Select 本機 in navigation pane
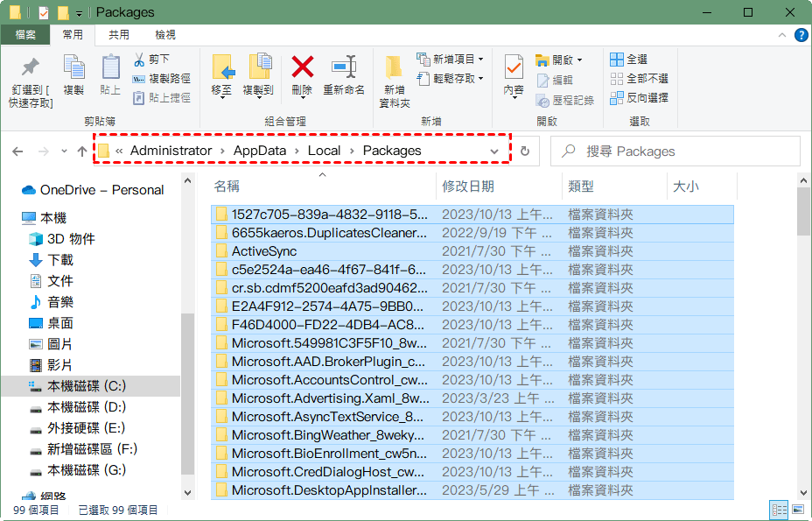812x521 pixels. (x=44, y=218)
